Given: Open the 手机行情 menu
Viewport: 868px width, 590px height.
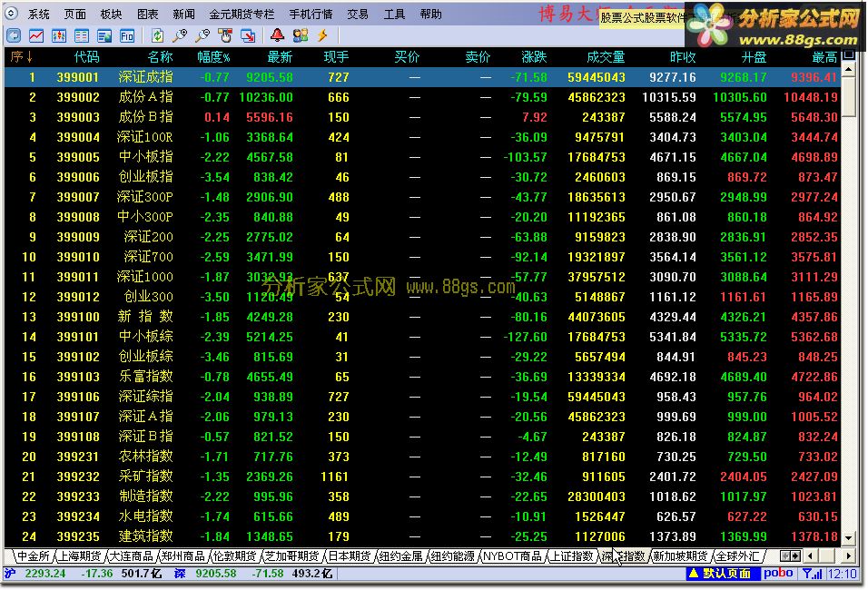Looking at the screenshot, I should click(x=311, y=14).
